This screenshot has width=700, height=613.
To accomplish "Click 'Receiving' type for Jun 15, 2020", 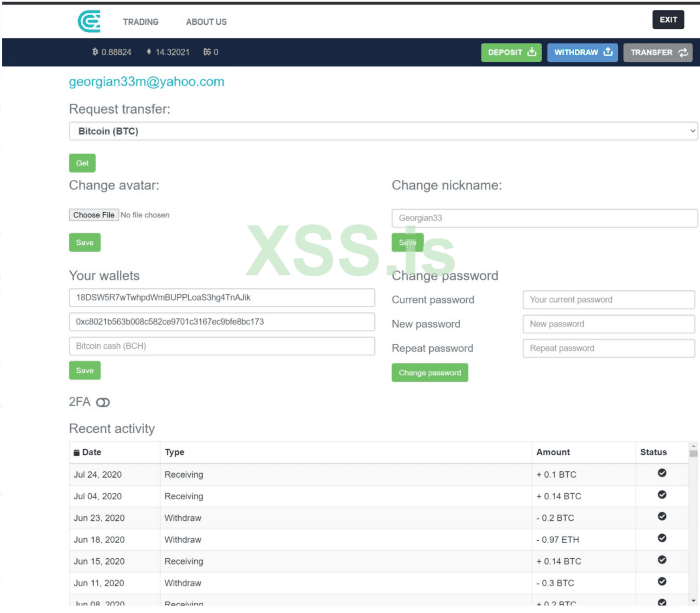I will point(184,561).
